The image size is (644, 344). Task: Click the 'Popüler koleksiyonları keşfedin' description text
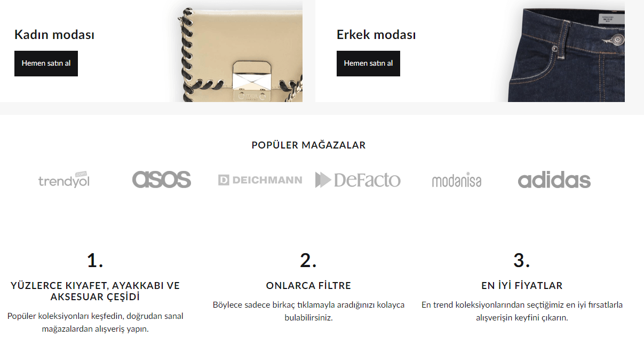point(95,322)
